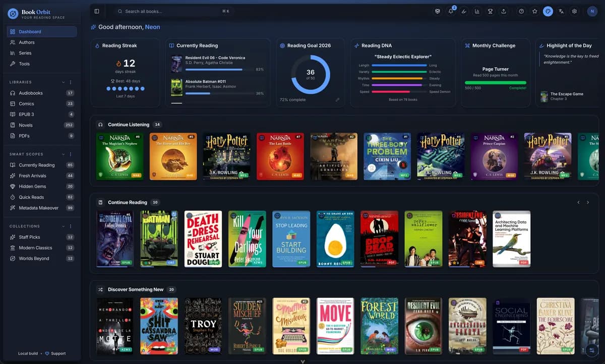
Task: Show next books in Continue Reading
Action: (587, 202)
